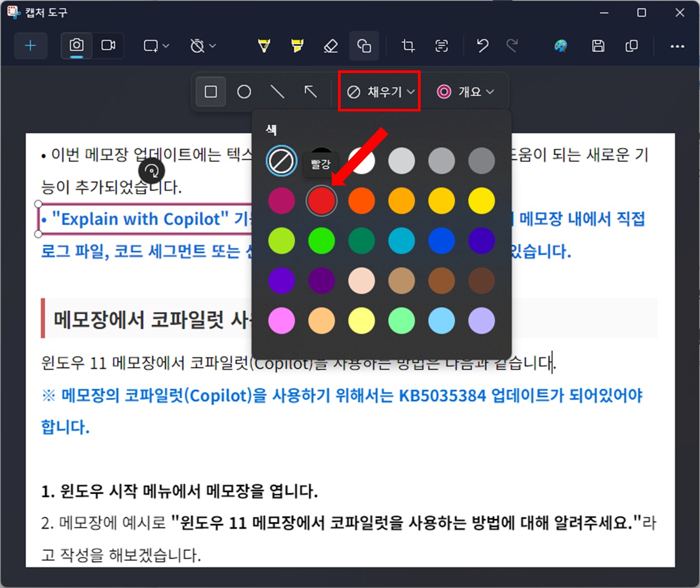
Task: Open the snip delay timer dropdown
Action: (203, 46)
